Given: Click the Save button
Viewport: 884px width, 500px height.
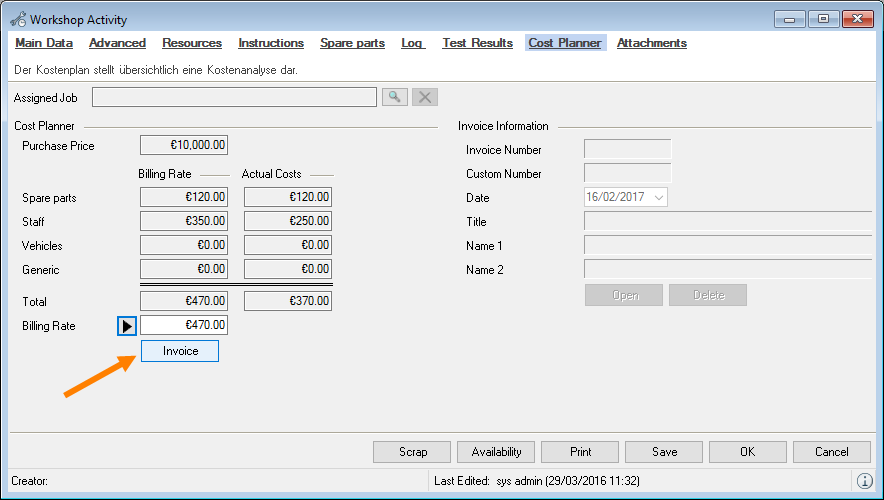Looking at the screenshot, I should [664, 452].
